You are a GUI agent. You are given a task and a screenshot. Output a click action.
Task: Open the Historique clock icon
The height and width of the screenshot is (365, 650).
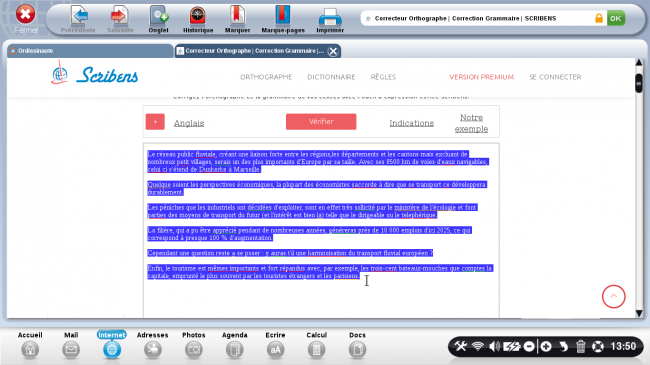coord(198,16)
